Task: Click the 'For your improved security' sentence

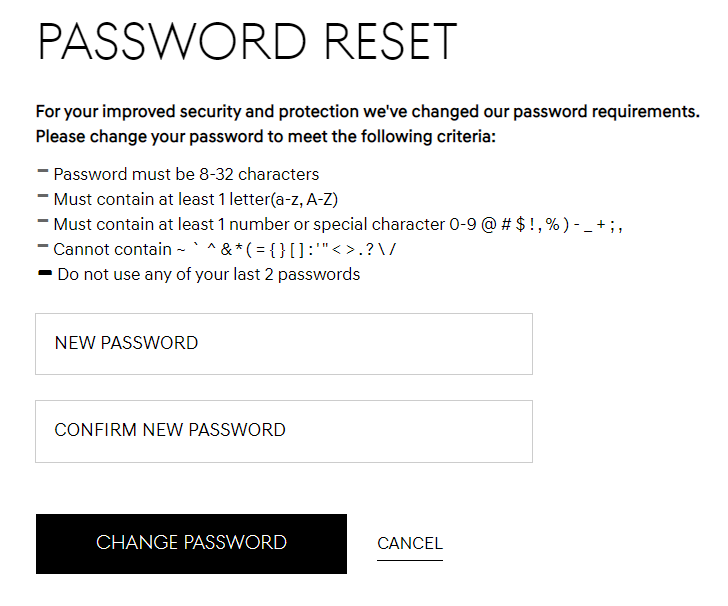Action: click(x=367, y=111)
